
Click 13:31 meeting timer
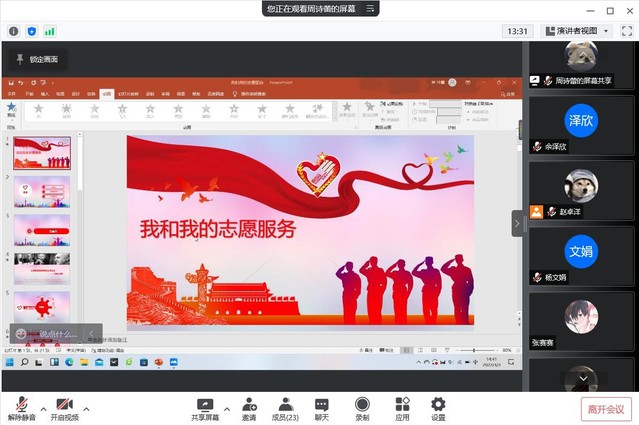point(518,31)
